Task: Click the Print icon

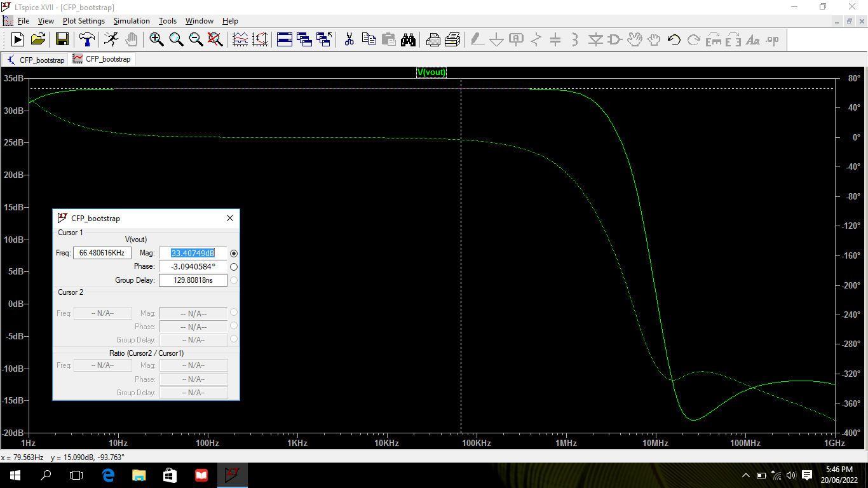Action: pyautogui.click(x=452, y=39)
